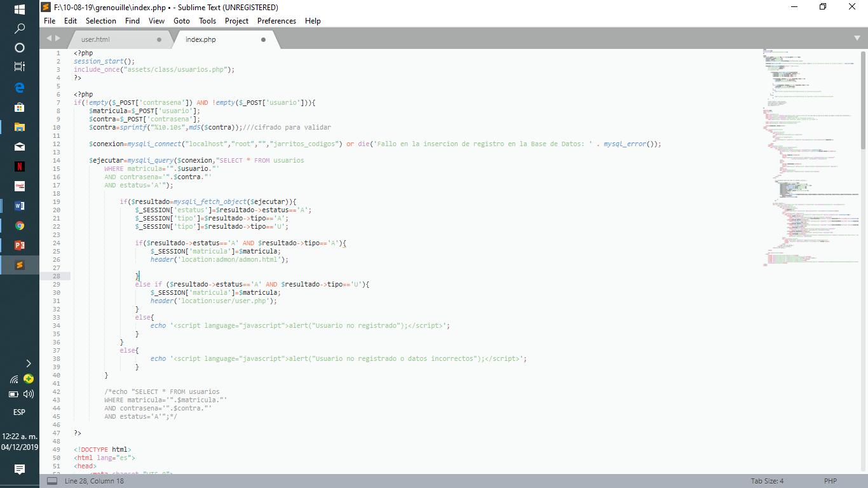This screenshot has height=488, width=868.
Task: Show hidden tray icons chevron
Action: click(28, 363)
